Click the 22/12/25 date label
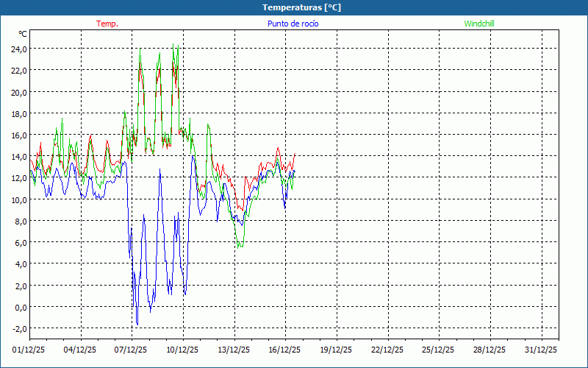588x368 pixels. tap(389, 350)
